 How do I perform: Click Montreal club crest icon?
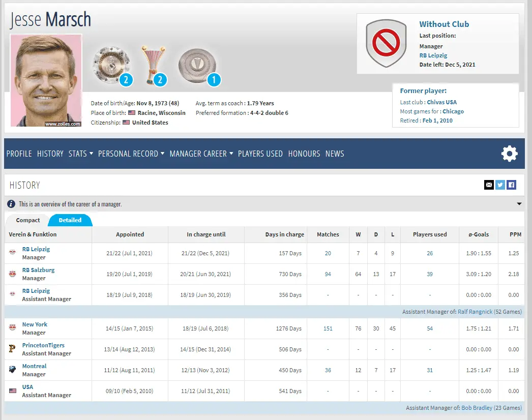[x=13, y=369]
